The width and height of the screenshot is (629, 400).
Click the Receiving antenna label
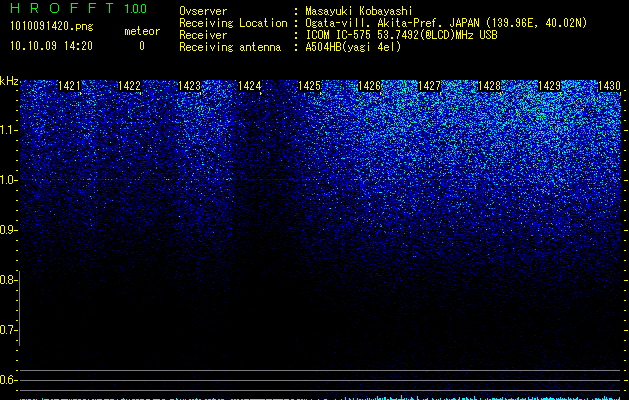(230, 47)
